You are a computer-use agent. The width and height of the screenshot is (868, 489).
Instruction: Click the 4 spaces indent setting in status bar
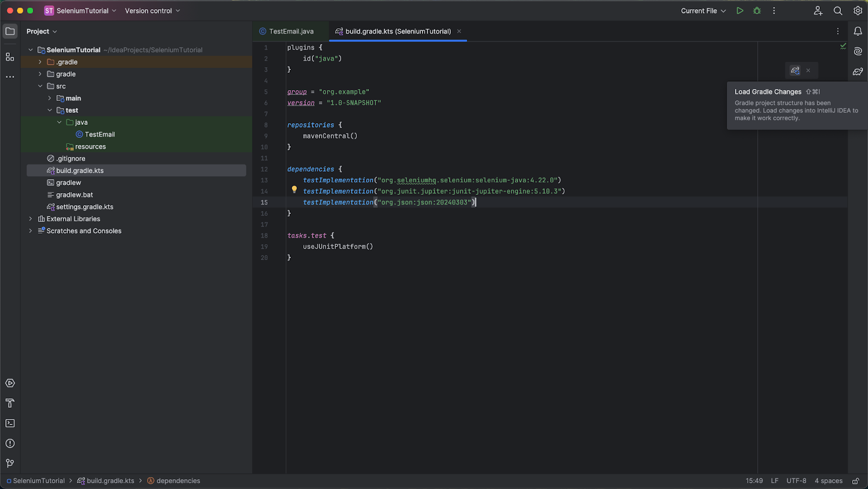tap(828, 480)
